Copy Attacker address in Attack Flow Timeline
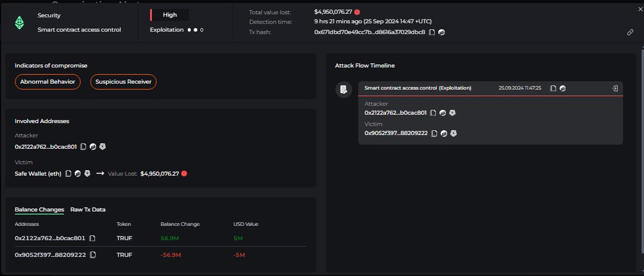 click(433, 113)
